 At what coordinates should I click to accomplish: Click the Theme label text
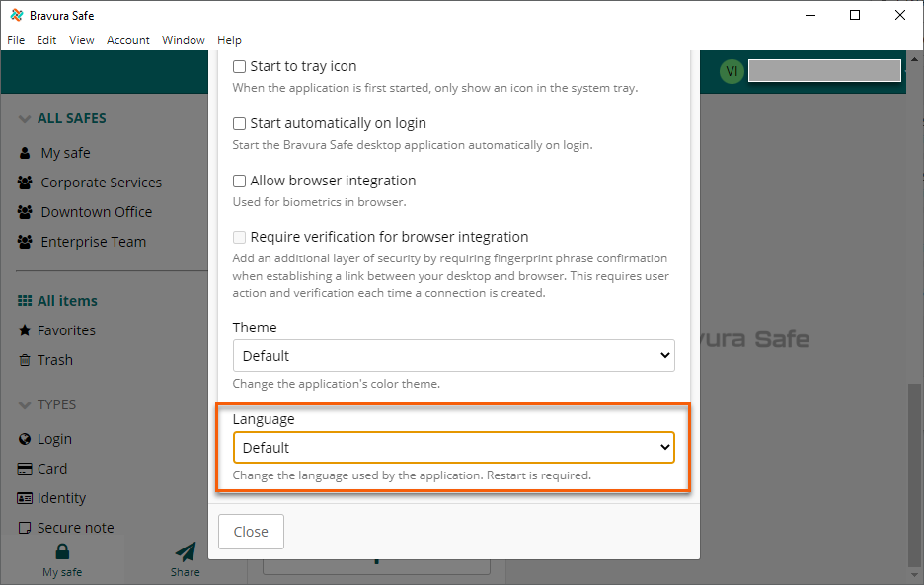255,328
